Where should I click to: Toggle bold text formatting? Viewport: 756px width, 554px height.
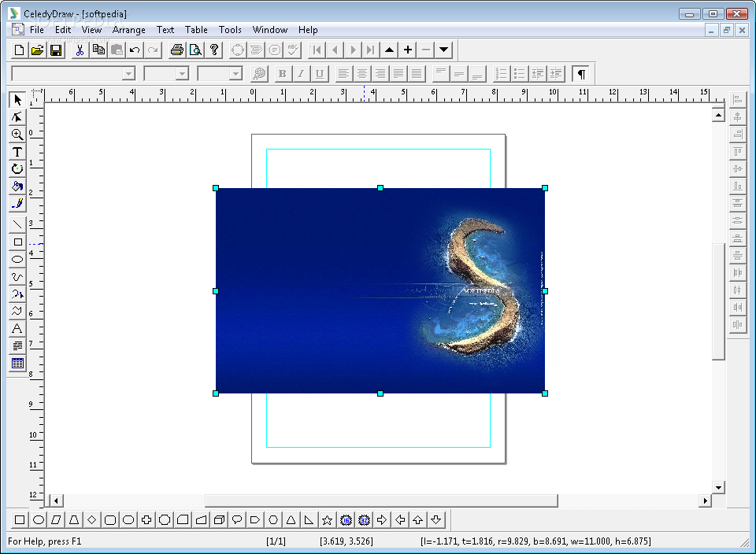tap(283, 74)
